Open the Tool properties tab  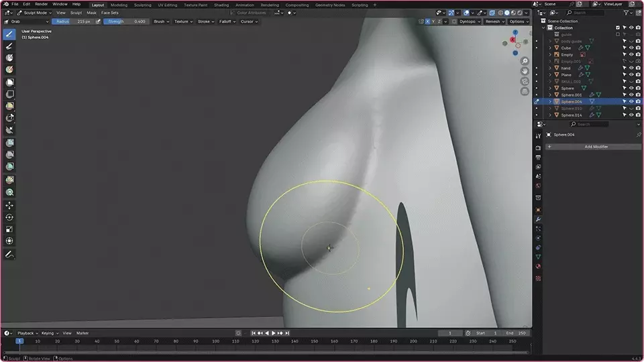coord(538,136)
